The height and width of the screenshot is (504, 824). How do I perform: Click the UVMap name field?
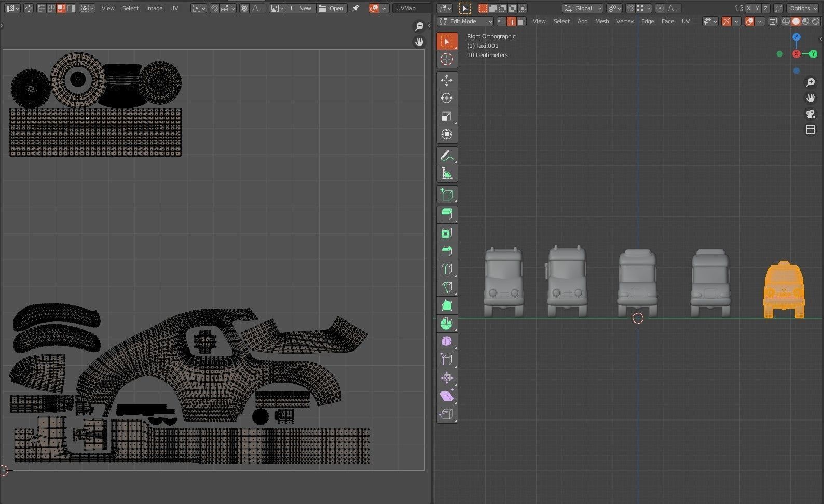click(x=411, y=8)
